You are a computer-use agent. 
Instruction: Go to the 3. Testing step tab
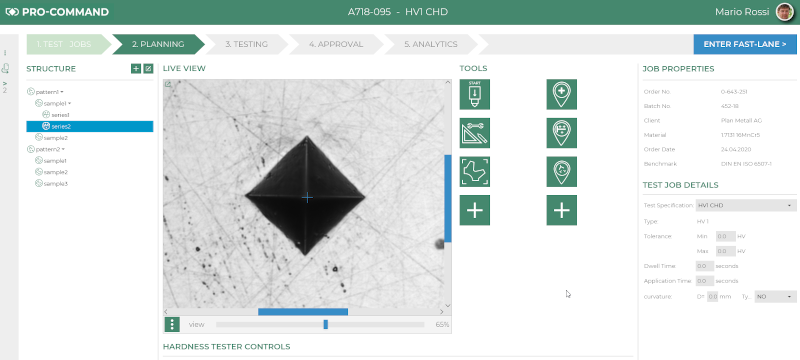tap(246, 44)
